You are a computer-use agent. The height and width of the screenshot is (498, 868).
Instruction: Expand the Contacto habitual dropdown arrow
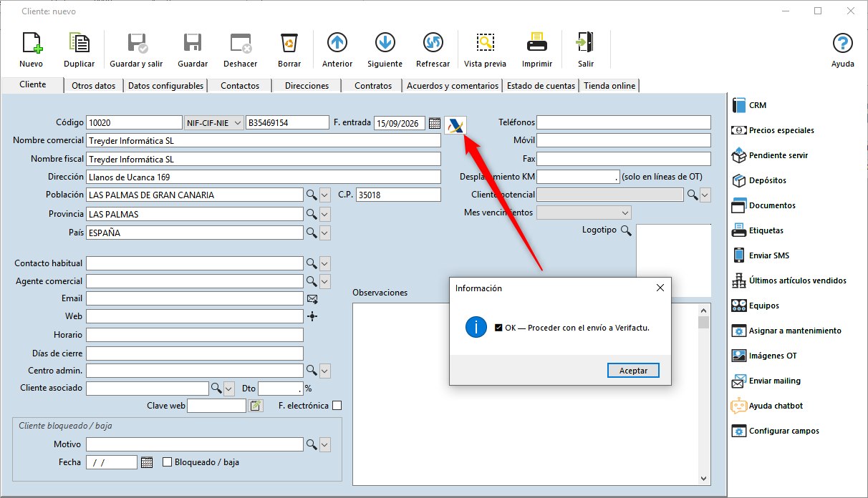tap(325, 263)
